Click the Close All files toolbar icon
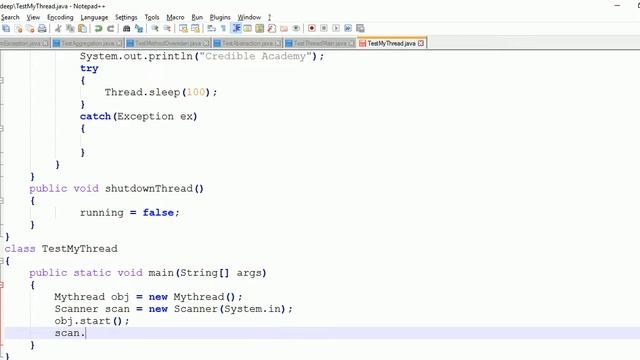 pyautogui.click(x=30, y=28)
